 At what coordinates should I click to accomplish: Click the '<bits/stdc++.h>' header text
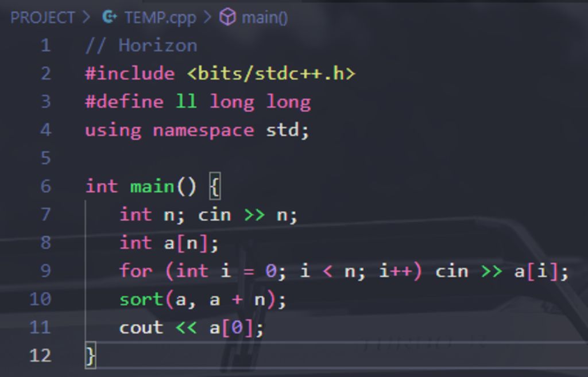pyautogui.click(x=271, y=73)
